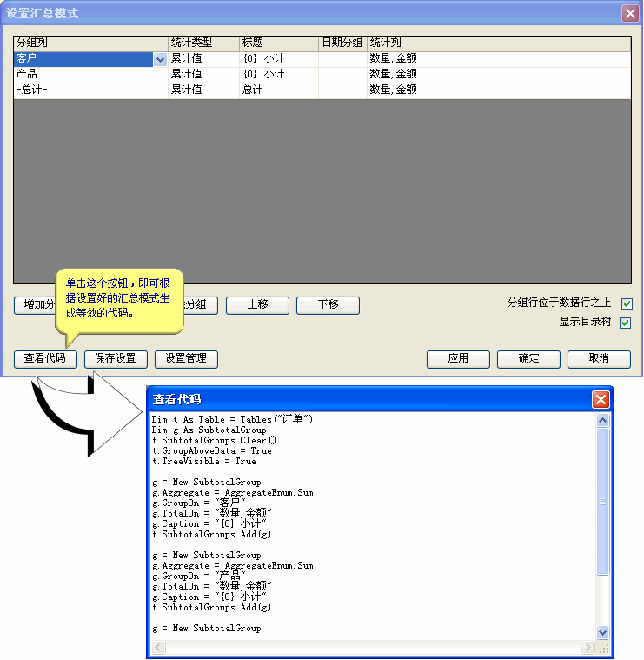The height and width of the screenshot is (660, 644).
Task: Click the 统计类型 column header
Action: (x=203, y=43)
